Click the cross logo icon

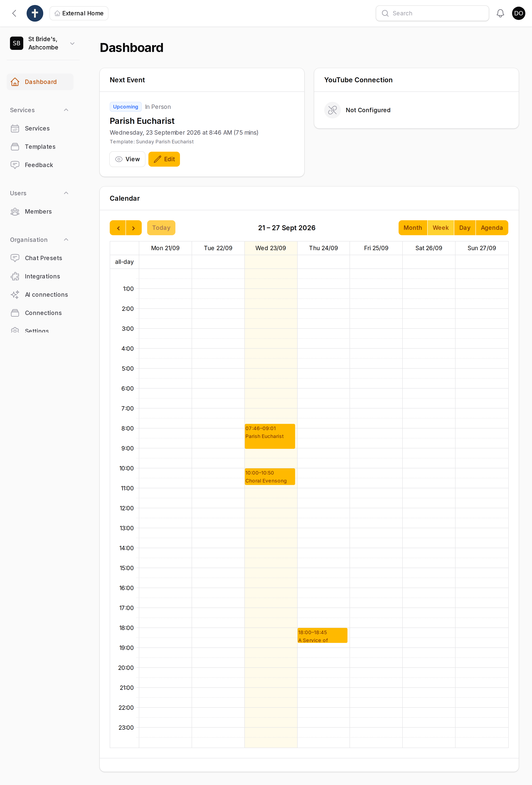point(35,13)
